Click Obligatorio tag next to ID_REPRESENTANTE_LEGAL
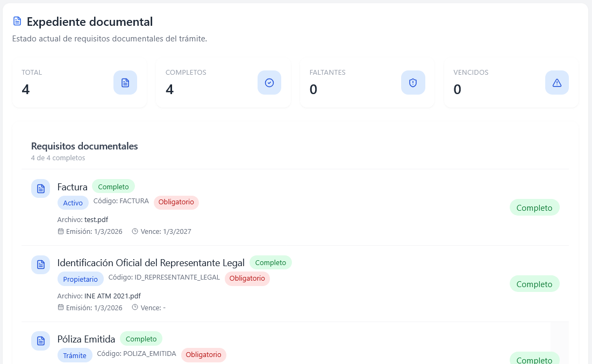The width and height of the screenshot is (592, 364). tap(247, 279)
